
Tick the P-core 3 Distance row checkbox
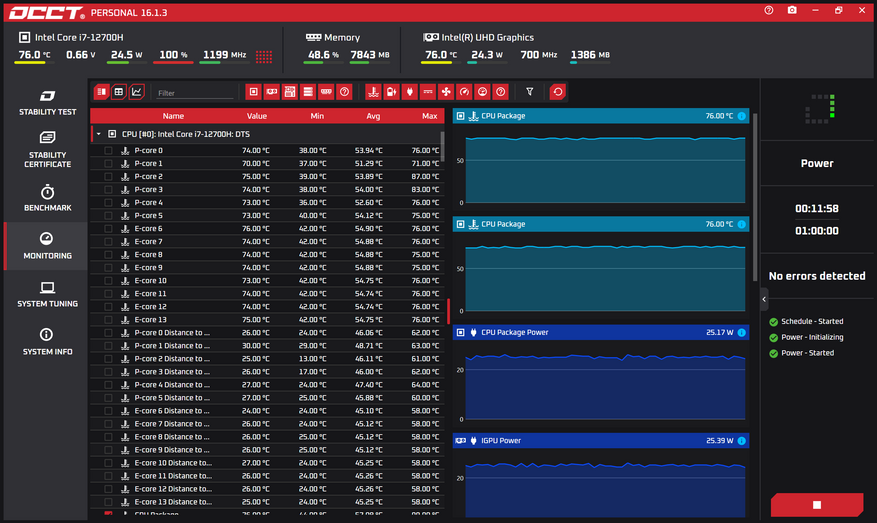108,372
